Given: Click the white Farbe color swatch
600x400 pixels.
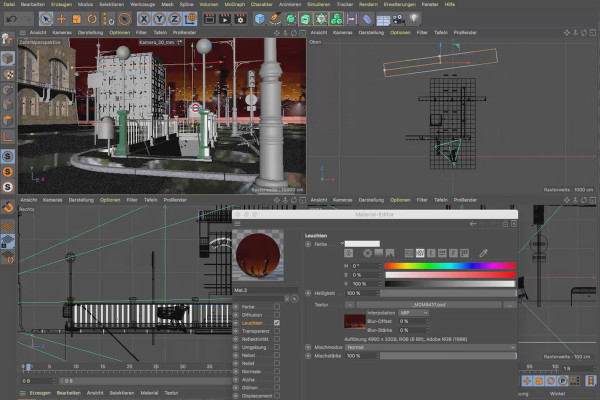Looking at the screenshot, I should 362,244.
